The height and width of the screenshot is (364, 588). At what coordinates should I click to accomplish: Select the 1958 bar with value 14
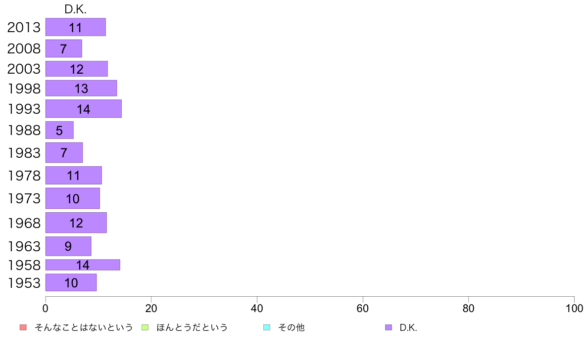click(83, 265)
